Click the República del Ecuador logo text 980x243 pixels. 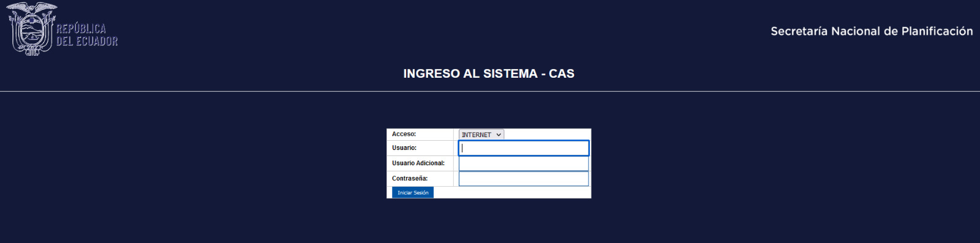[x=87, y=35]
